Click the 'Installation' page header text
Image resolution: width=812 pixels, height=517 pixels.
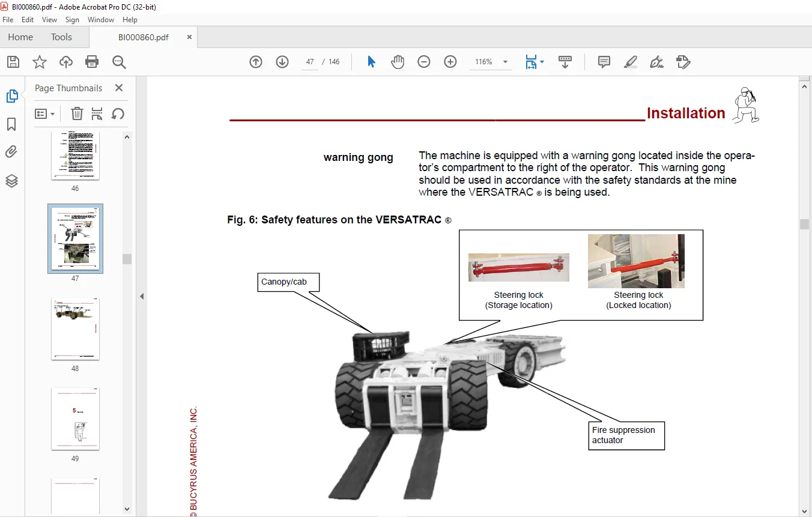[686, 113]
